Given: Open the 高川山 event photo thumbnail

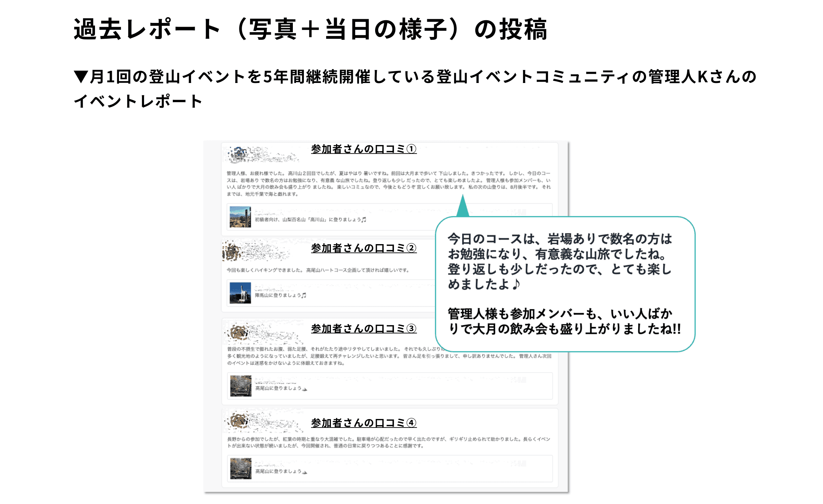Looking at the screenshot, I should pos(240,217).
